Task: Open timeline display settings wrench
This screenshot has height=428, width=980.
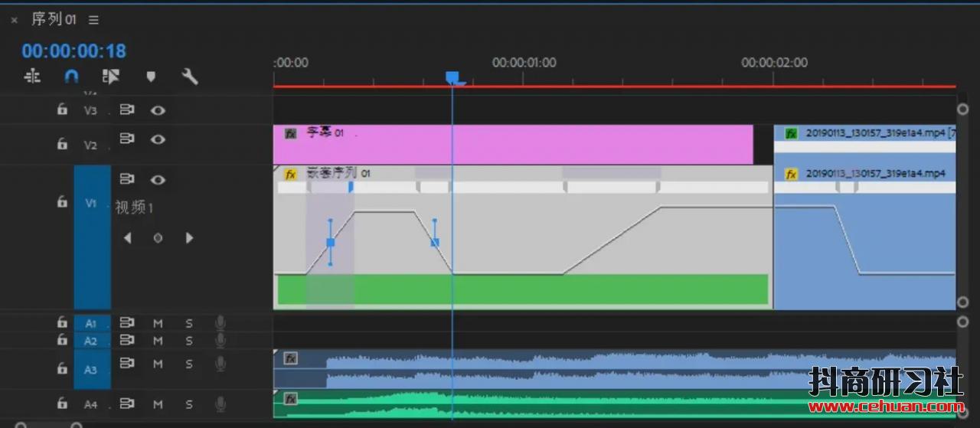Action: [x=190, y=77]
